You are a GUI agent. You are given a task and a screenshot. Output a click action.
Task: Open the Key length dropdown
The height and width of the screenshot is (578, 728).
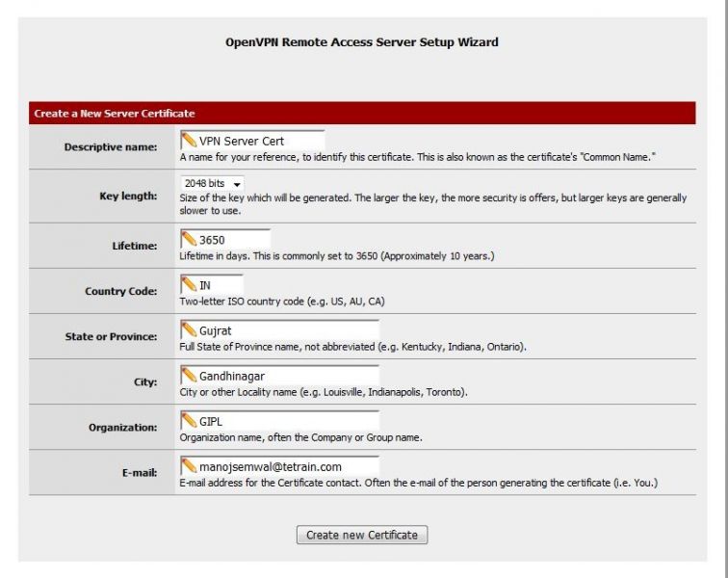[212, 184]
